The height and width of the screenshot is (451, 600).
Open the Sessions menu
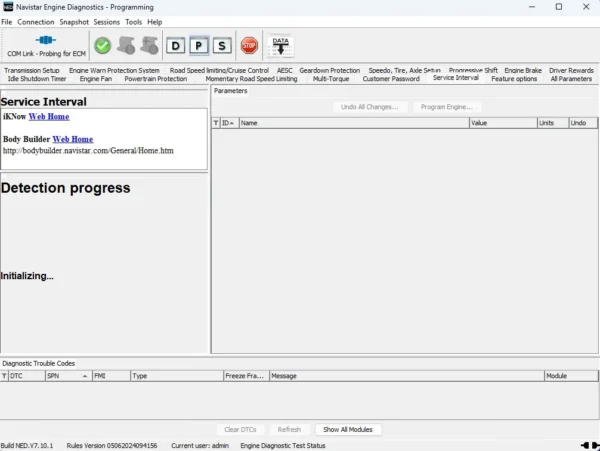(107, 22)
